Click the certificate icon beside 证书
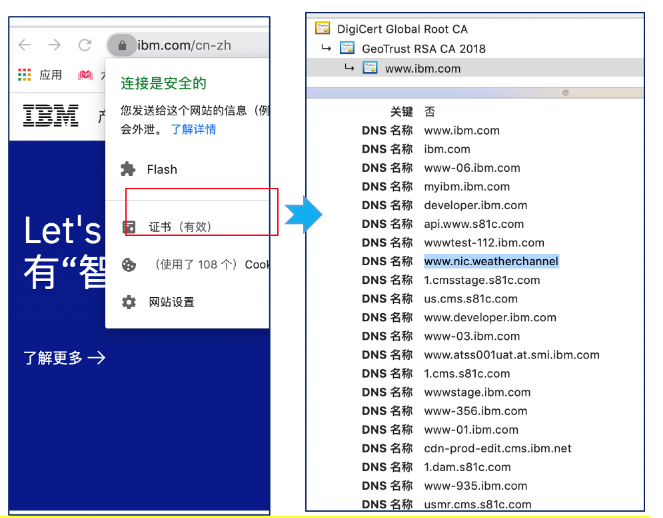The width and height of the screenshot is (663, 518). click(x=129, y=227)
